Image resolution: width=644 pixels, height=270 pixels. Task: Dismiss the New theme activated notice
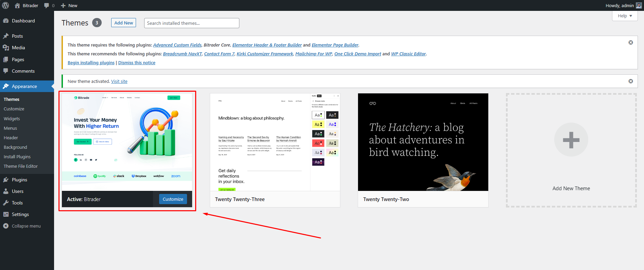tap(630, 81)
